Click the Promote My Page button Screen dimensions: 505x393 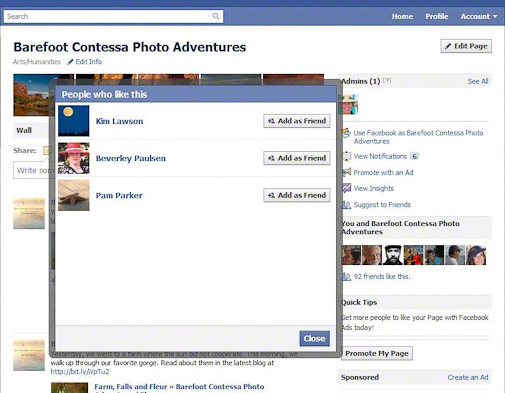point(377,353)
